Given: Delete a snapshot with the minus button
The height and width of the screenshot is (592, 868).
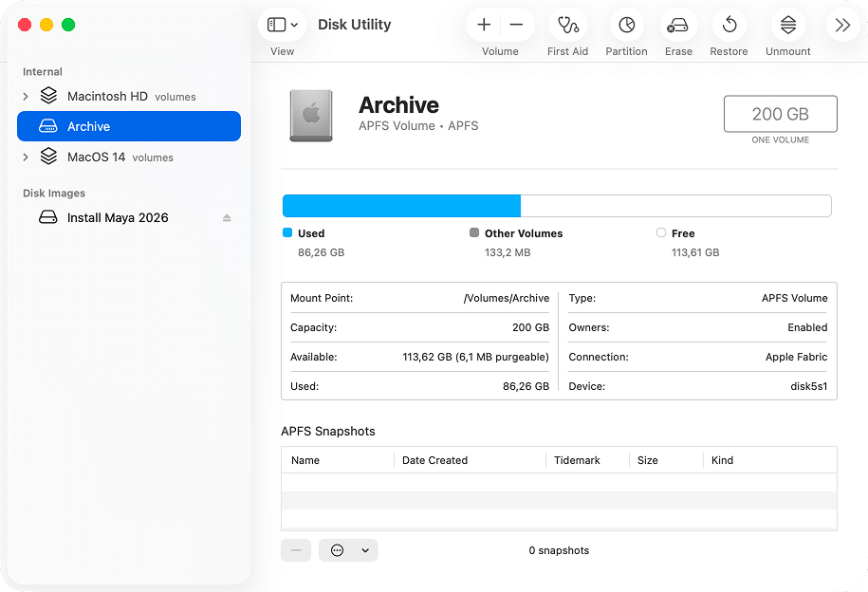Looking at the screenshot, I should coord(295,550).
